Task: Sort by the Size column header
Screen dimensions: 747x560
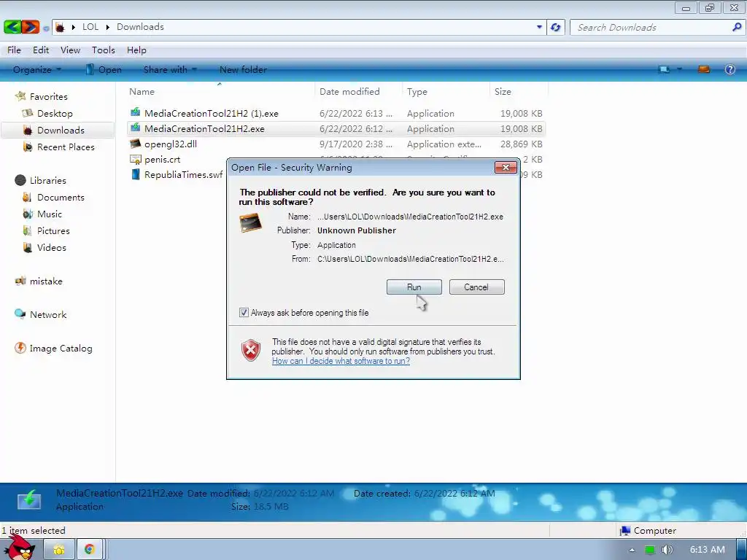Action: click(x=519, y=91)
